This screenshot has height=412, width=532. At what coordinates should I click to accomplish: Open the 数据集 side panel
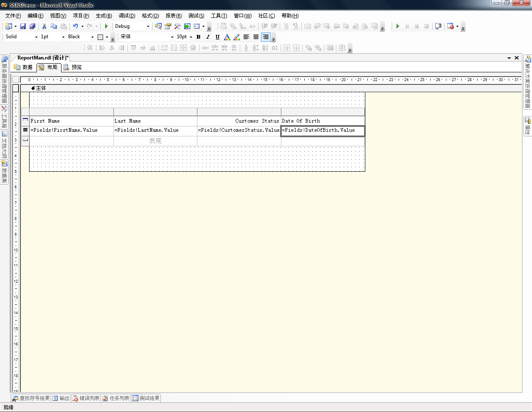4,173
